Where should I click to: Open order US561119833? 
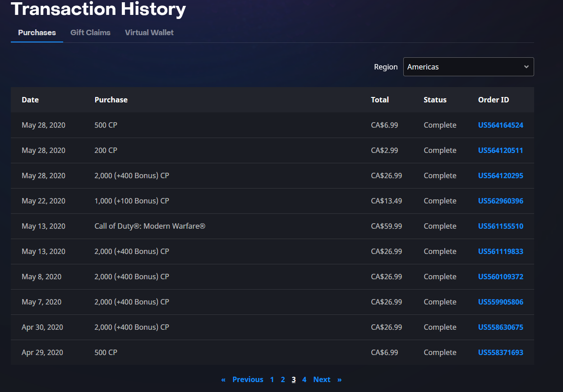pos(500,251)
